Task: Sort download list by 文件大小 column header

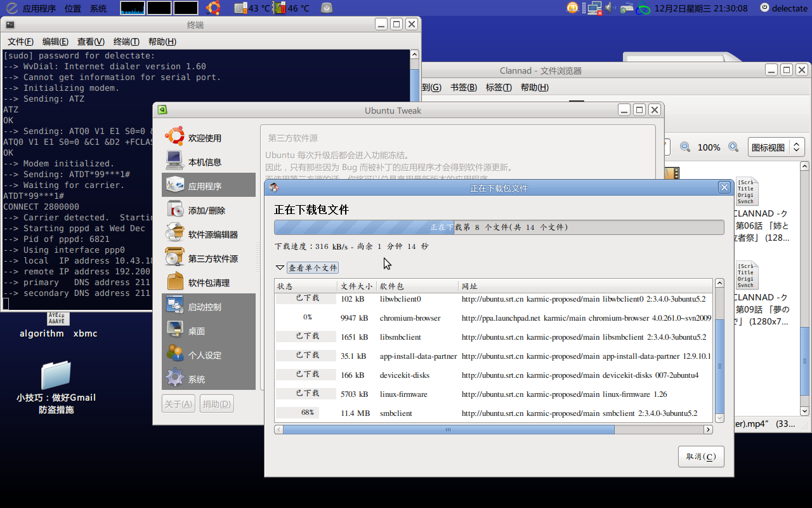Action: coord(357,286)
